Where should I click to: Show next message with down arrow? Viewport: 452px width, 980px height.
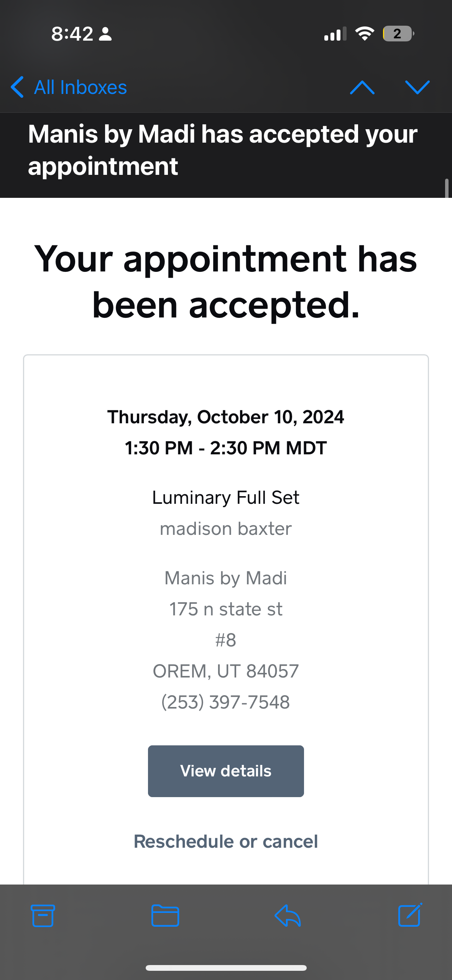417,87
